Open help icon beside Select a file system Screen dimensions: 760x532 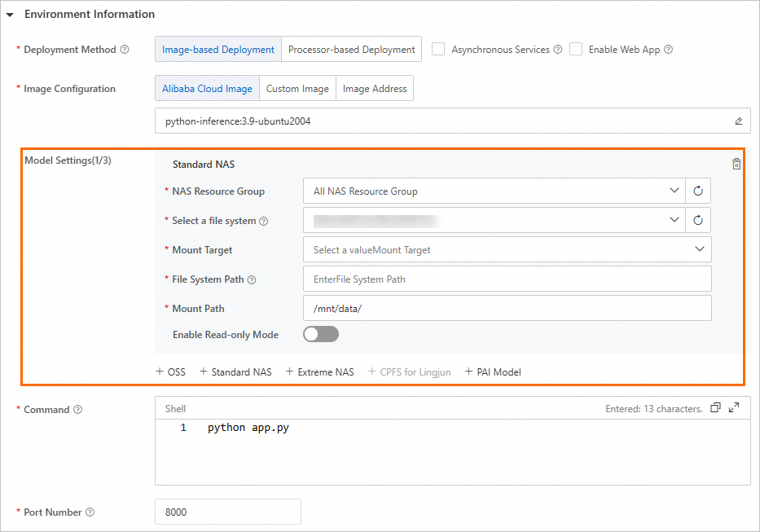(x=264, y=221)
